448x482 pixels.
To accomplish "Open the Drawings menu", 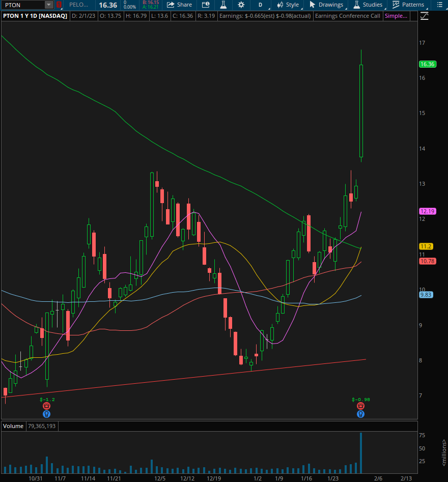I will tap(326, 5).
